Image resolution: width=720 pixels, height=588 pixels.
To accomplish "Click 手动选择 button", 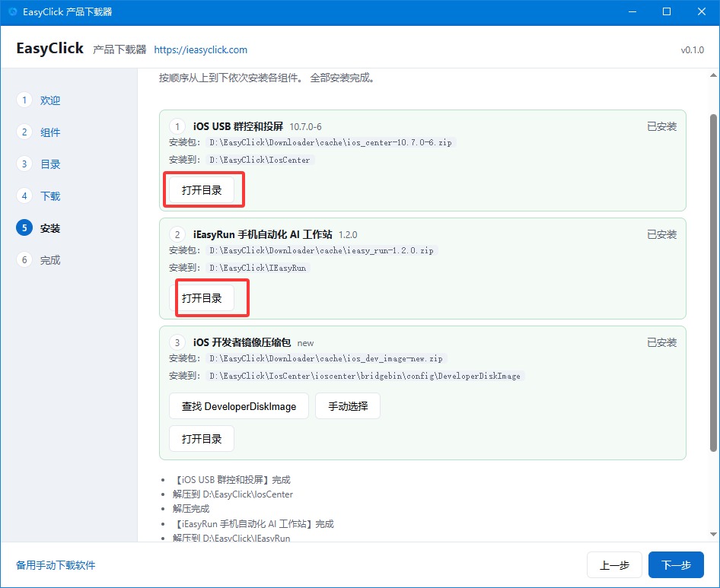I will pyautogui.click(x=348, y=406).
